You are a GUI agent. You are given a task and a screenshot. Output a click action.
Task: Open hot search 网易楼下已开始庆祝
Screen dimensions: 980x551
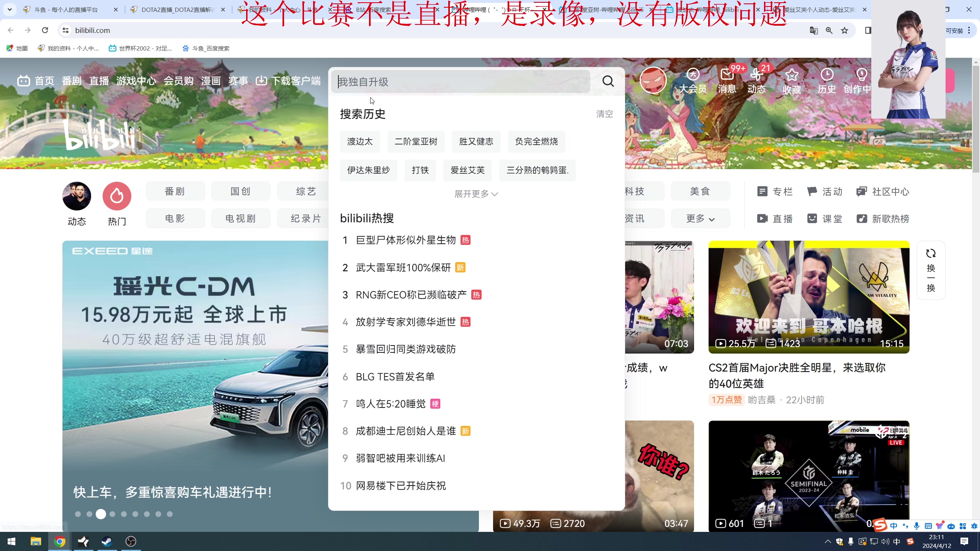(401, 486)
